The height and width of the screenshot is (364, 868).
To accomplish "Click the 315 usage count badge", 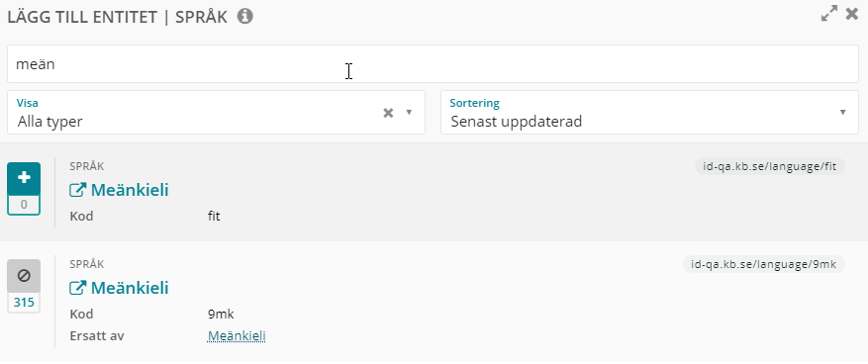I will tap(24, 303).
